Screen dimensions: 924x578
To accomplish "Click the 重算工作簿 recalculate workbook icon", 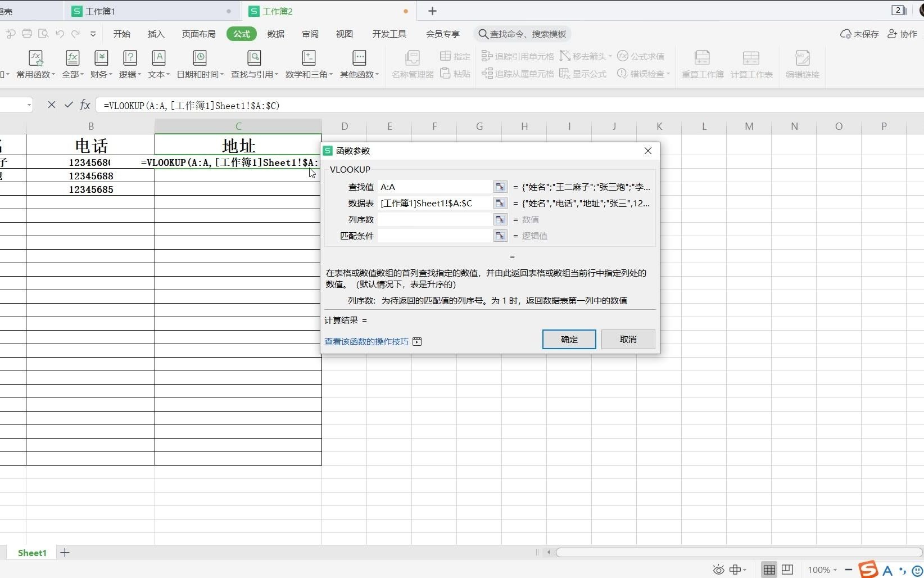I will (x=703, y=58).
